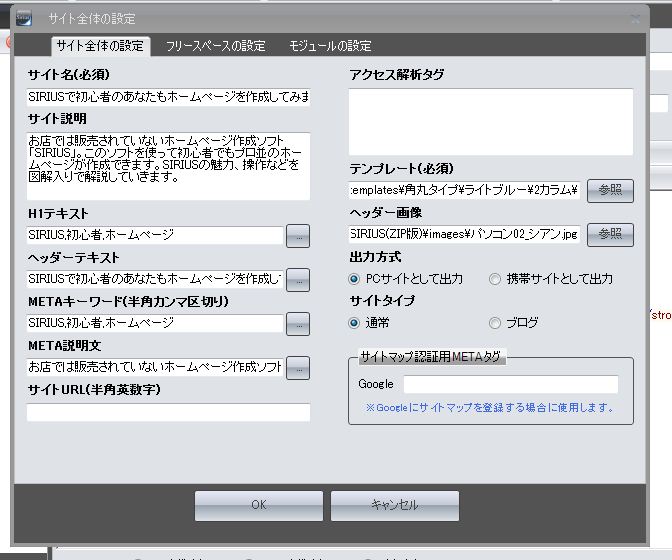Image resolution: width=672 pixels, height=560 pixels.
Task: Click the SIRIUS app icon in title bar
Action: (24, 18)
